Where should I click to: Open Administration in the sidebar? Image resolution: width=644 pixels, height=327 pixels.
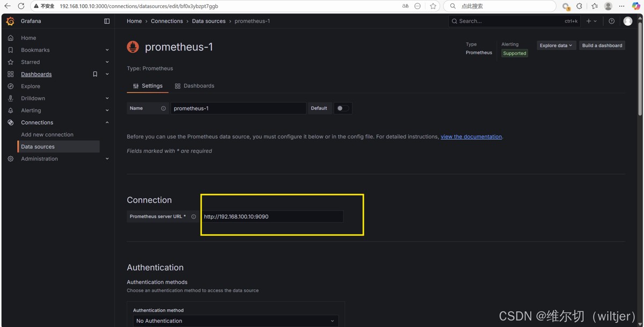click(39, 158)
